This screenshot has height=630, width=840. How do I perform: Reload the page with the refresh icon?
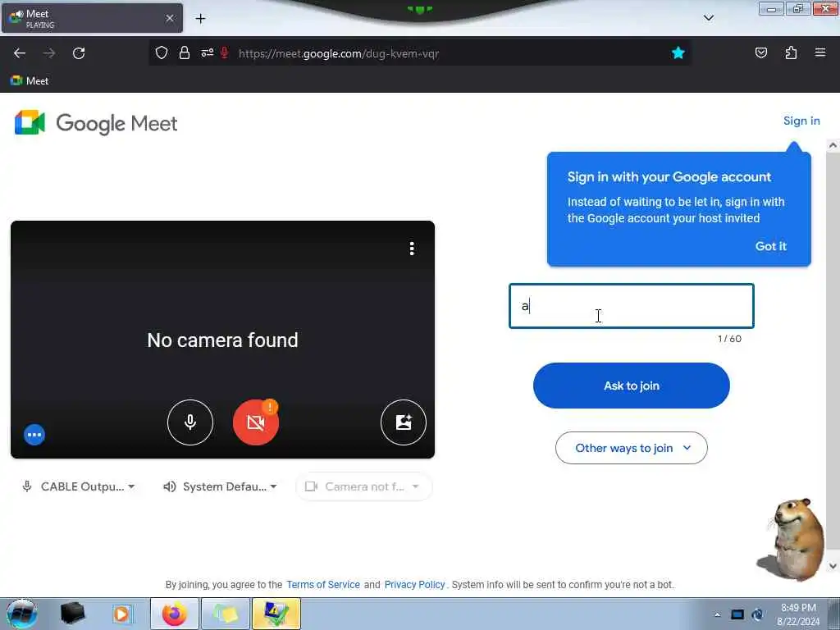(79, 53)
